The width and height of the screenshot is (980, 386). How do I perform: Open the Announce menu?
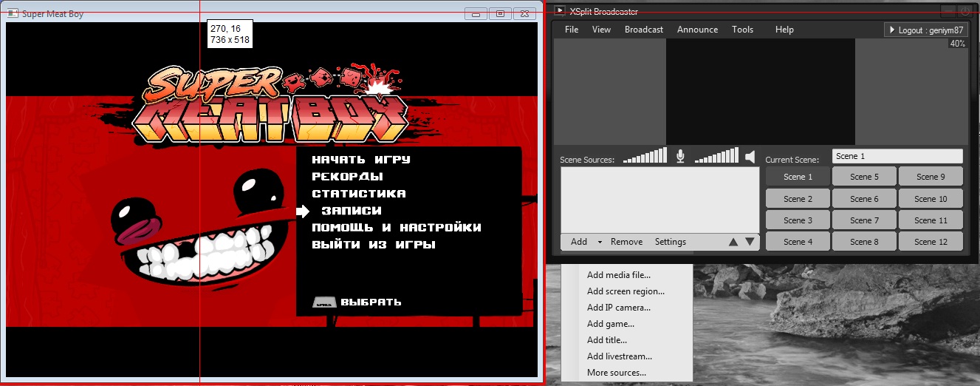[697, 30]
